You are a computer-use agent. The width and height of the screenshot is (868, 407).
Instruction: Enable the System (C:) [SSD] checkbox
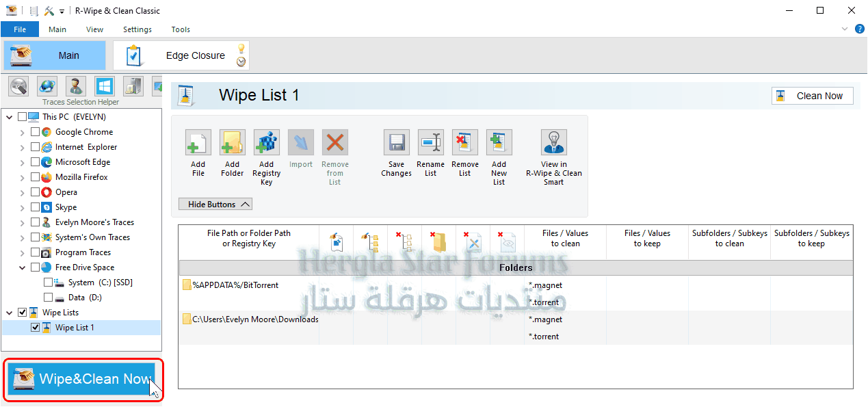(x=48, y=283)
